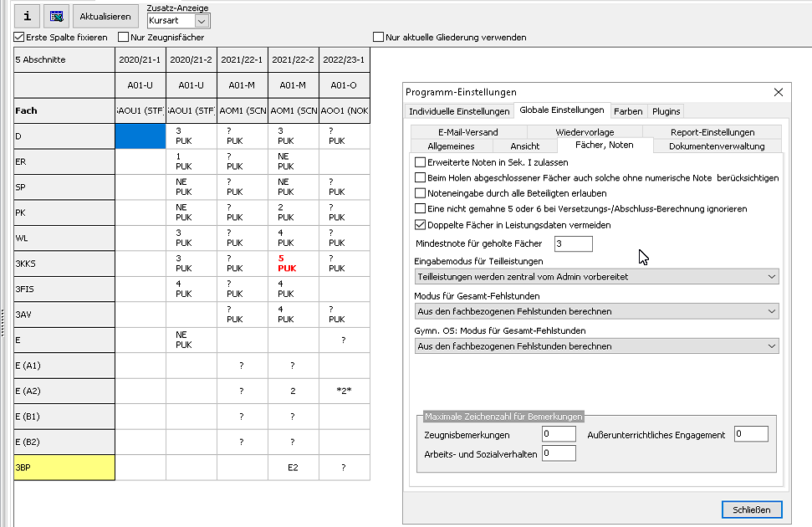This screenshot has height=527, width=812.
Task: Switch to Allgemeines subtab
Action: (x=451, y=146)
